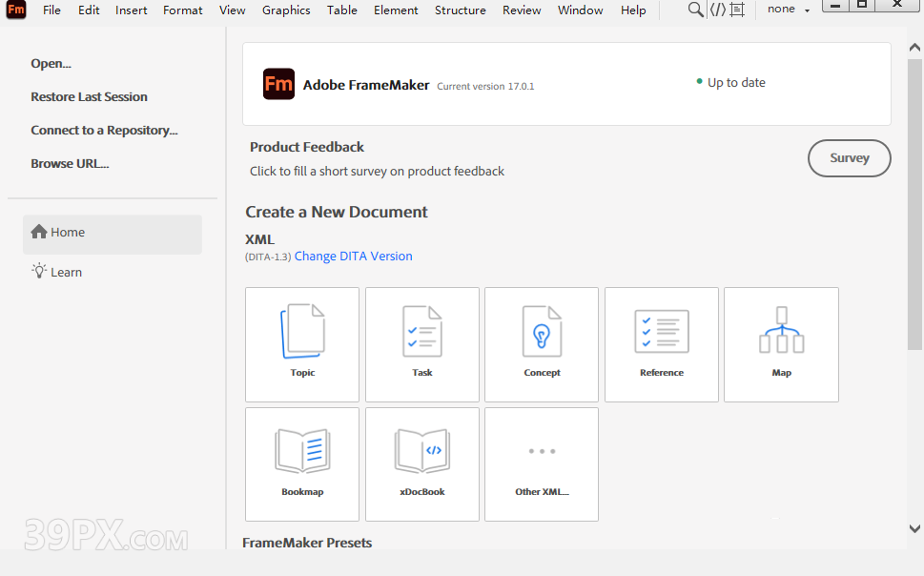
Task: Click the search magnifier icon
Action: pos(696,10)
